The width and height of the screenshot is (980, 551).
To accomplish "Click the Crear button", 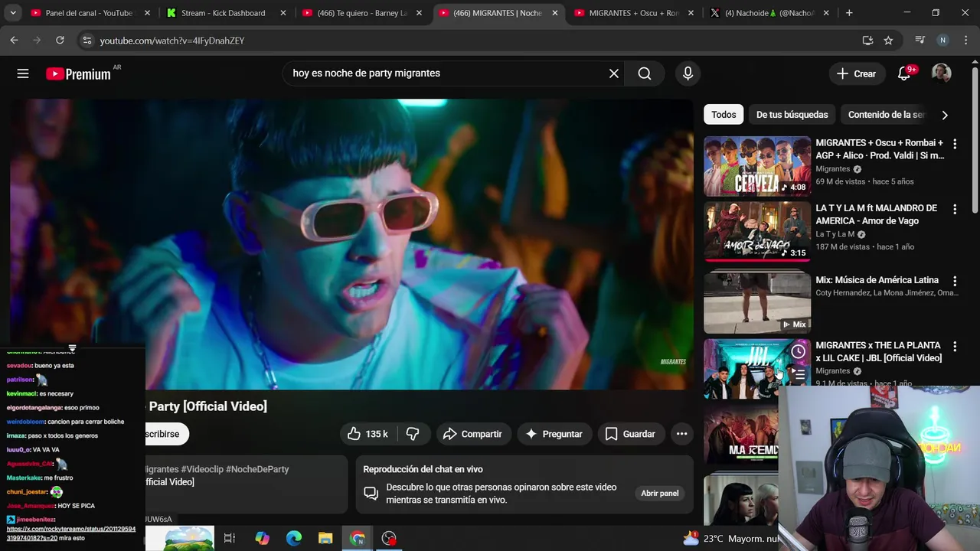I will pyautogui.click(x=856, y=73).
